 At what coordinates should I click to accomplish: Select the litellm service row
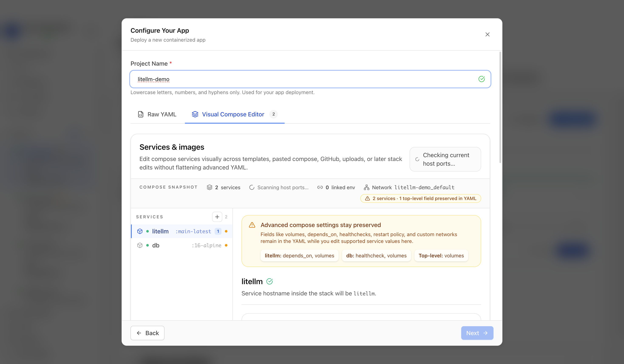click(x=182, y=231)
